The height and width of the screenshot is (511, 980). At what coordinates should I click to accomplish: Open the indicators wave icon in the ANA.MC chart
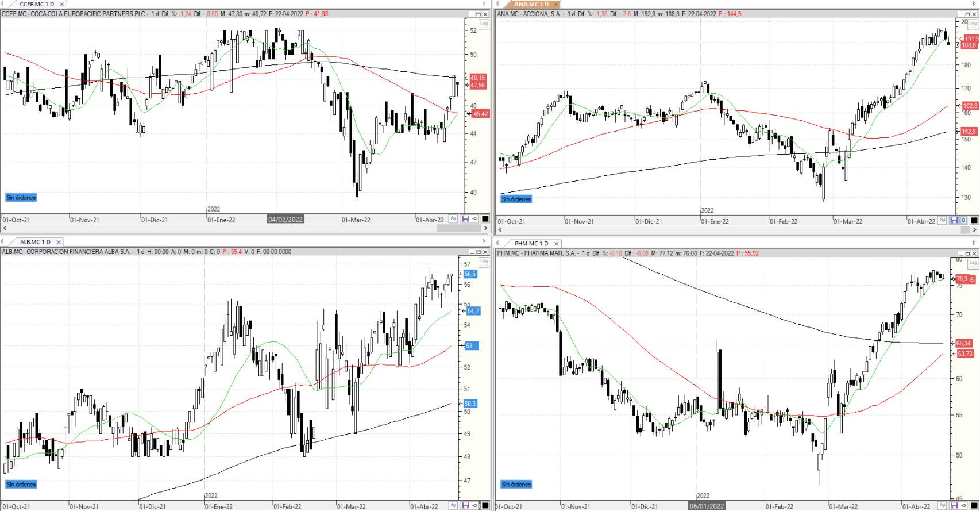(x=942, y=221)
